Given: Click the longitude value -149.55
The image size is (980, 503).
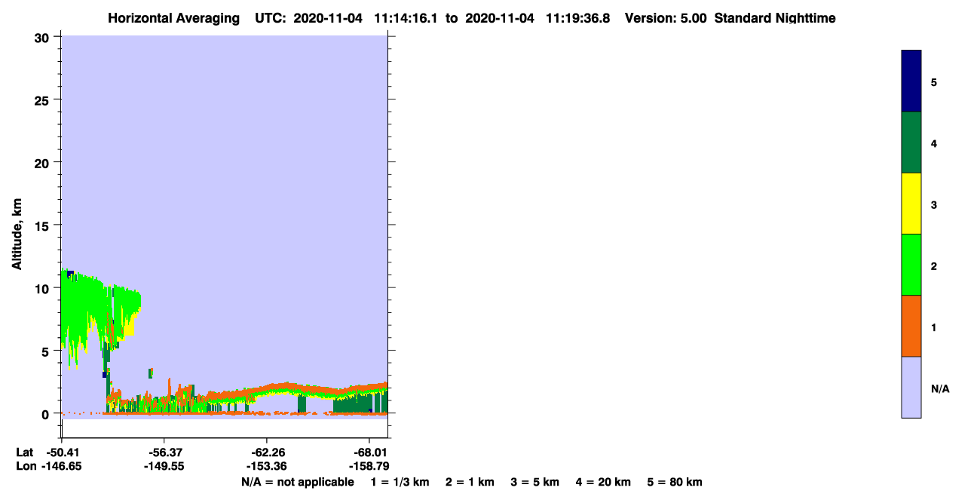Looking at the screenshot, I should (164, 466).
